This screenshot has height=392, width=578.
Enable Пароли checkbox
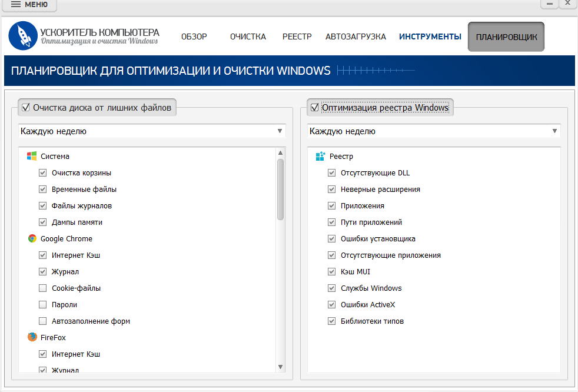tap(43, 304)
